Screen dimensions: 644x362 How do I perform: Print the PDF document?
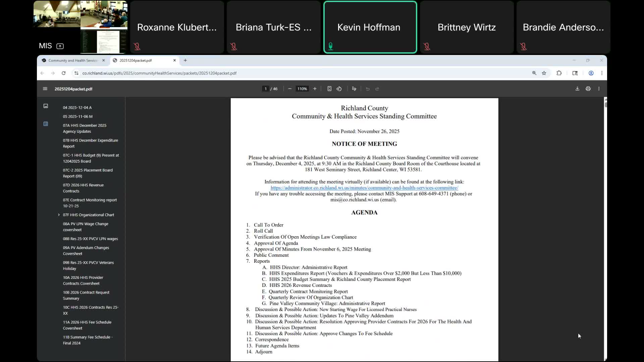[x=588, y=89]
